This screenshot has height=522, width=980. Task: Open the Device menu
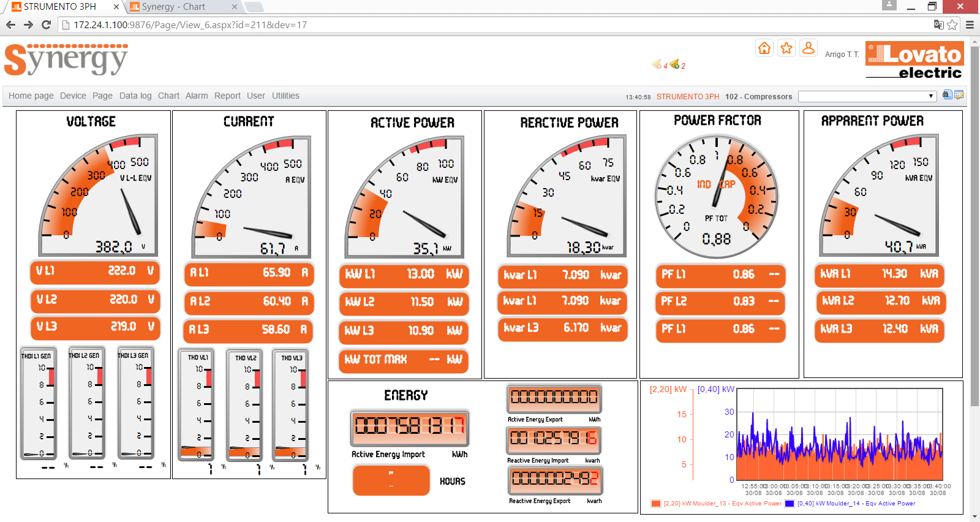pyautogui.click(x=73, y=96)
